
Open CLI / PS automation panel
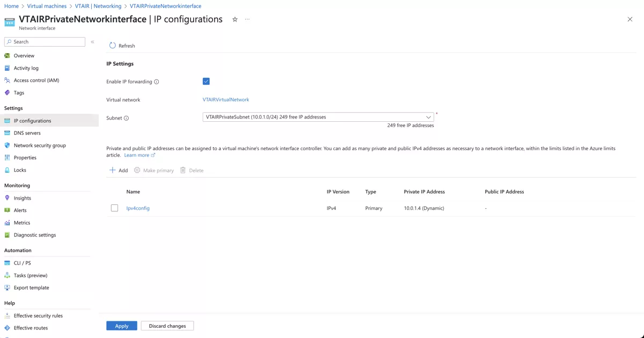click(x=22, y=263)
